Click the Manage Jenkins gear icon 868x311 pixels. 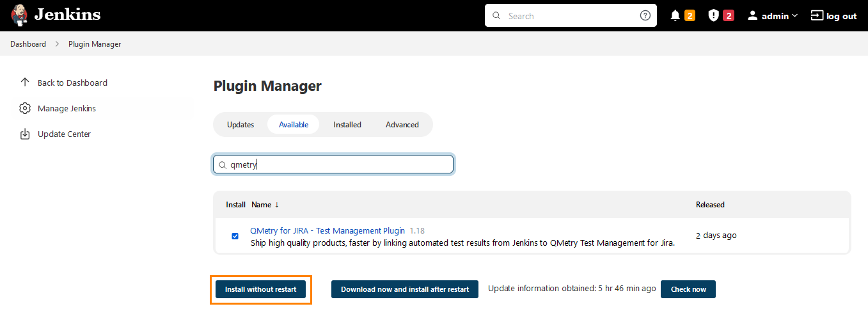(25, 108)
